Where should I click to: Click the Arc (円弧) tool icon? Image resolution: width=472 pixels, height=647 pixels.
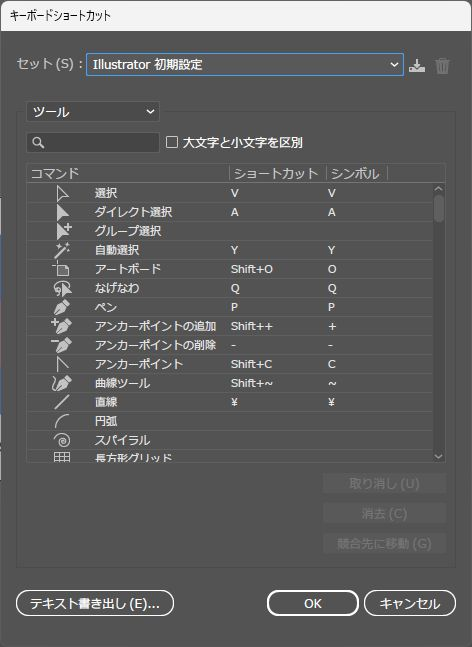pyautogui.click(x=61, y=421)
